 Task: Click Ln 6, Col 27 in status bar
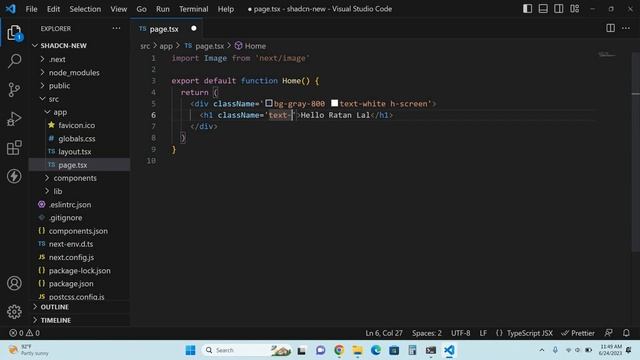[x=384, y=333]
